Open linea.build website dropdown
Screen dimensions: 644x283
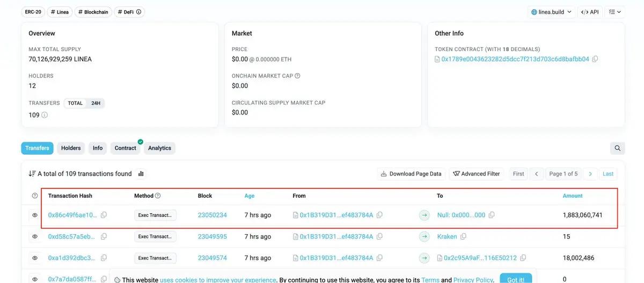point(552,12)
